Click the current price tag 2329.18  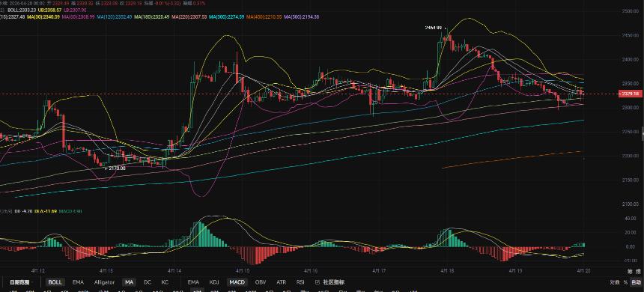630,94
